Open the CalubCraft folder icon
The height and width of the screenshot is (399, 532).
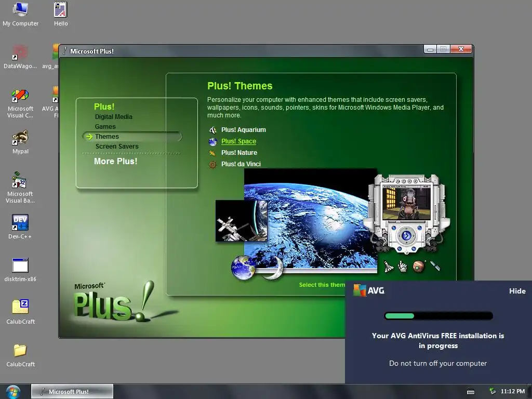click(x=20, y=355)
